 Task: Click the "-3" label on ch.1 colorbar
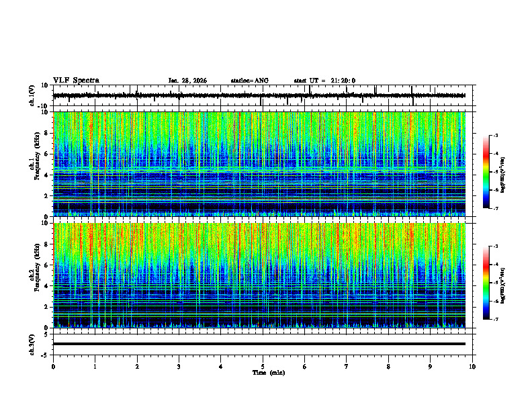(x=495, y=136)
